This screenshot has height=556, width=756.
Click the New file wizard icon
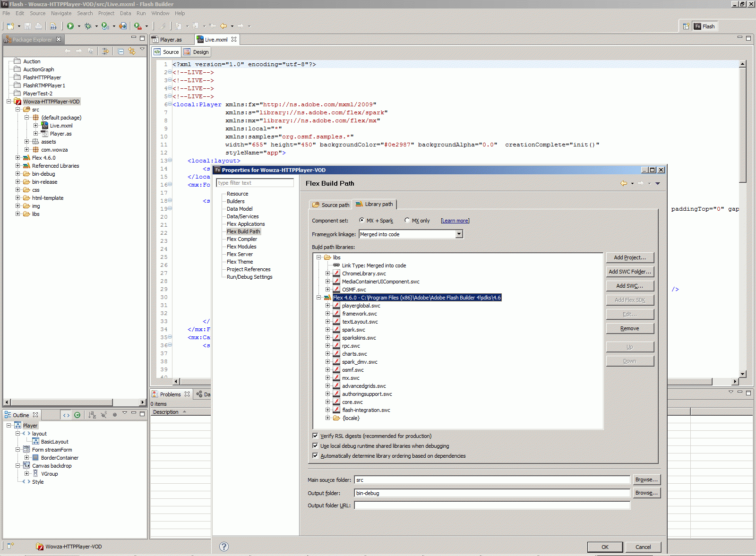10,26
